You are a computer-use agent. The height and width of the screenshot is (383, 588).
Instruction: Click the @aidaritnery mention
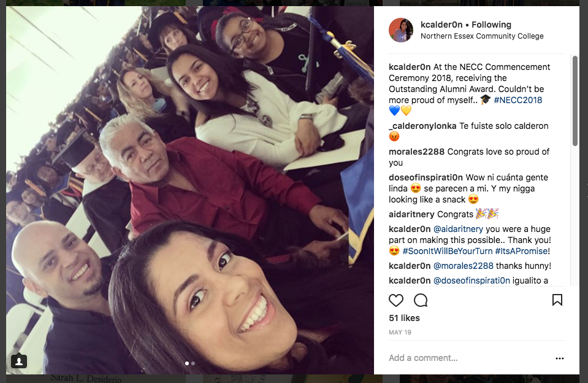(x=458, y=229)
